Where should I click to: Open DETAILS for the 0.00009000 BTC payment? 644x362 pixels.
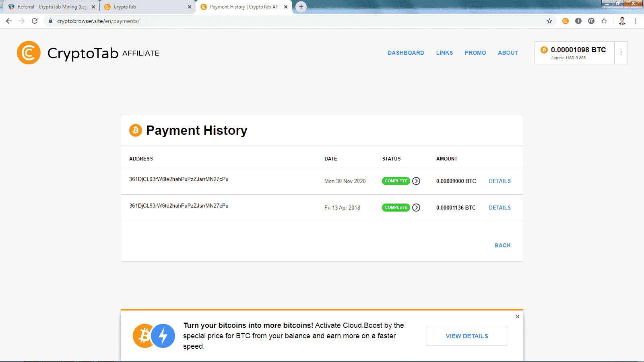click(500, 181)
